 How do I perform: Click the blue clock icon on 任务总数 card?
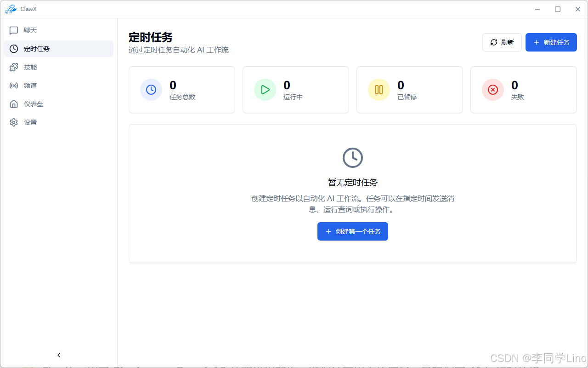click(x=151, y=89)
